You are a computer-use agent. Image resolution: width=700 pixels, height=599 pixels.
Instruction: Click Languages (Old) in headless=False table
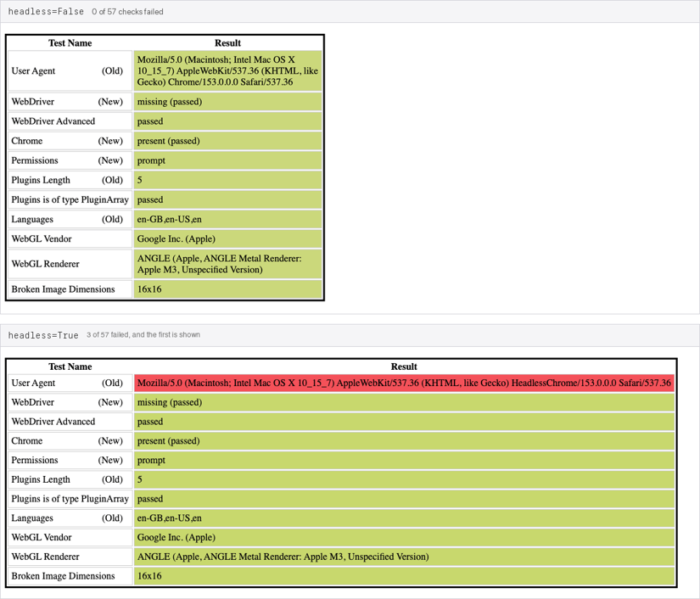coord(70,220)
